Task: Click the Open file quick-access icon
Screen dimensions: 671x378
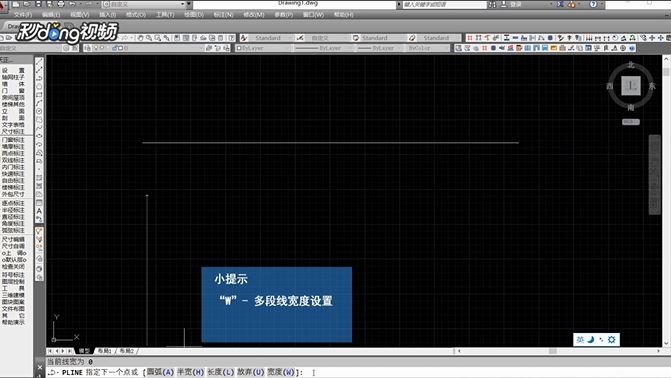Action: [x=27, y=4]
